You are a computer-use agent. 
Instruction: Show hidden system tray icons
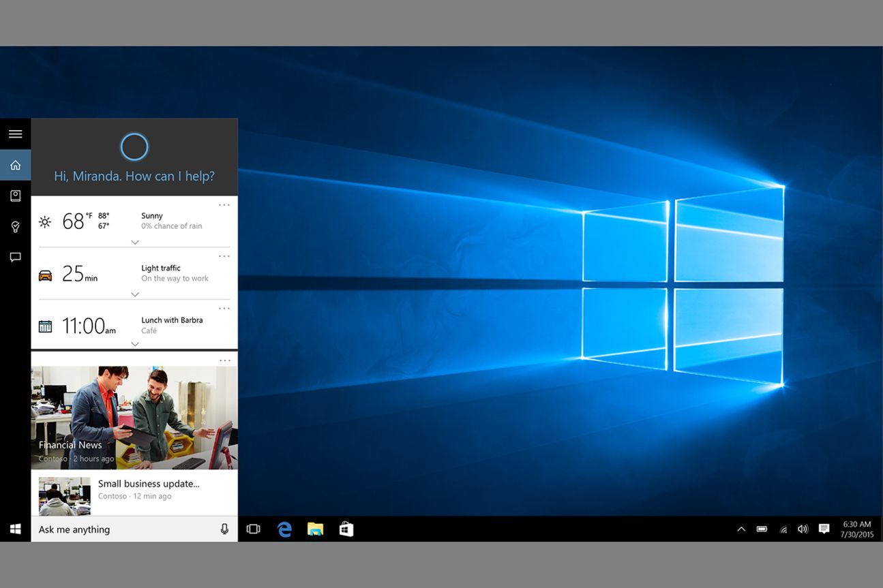[x=741, y=529]
